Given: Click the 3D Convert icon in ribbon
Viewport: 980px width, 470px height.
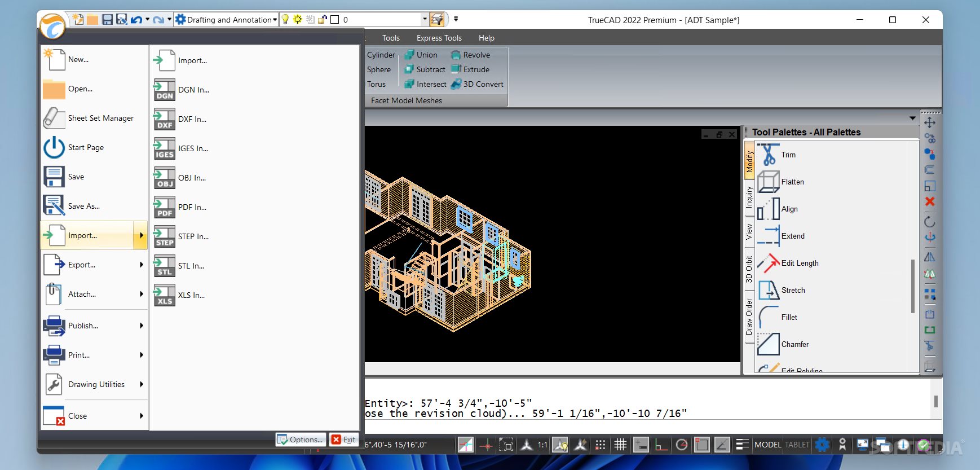Looking at the screenshot, I should (456, 84).
